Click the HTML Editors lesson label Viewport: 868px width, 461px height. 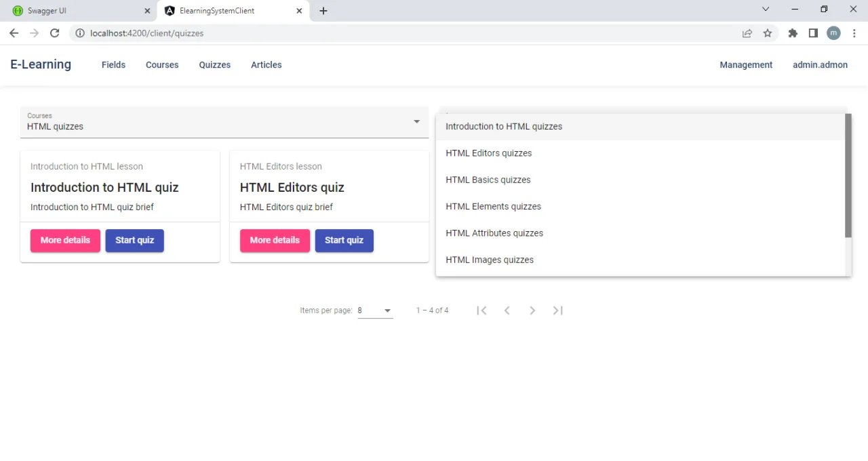pos(281,167)
